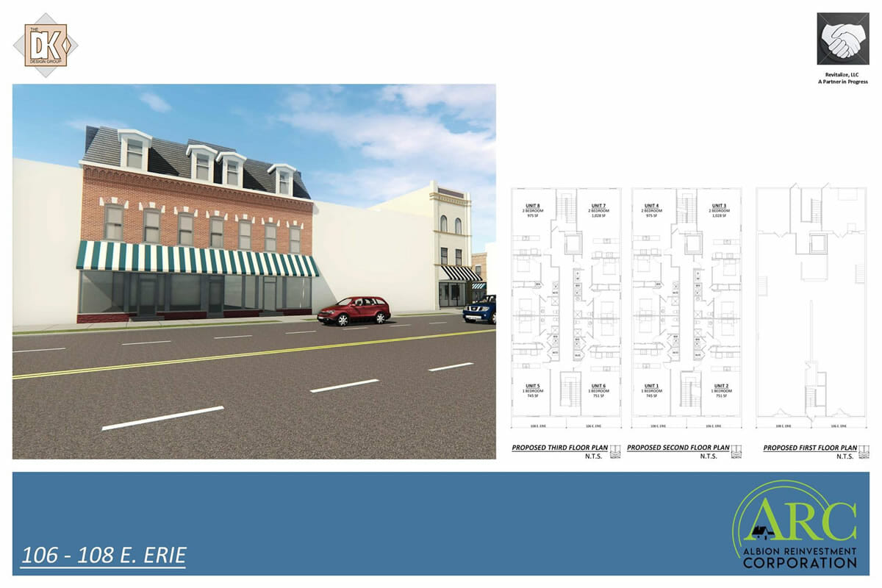Click north arrow beside second floor plan title
The image size is (882, 588).
tap(736, 451)
